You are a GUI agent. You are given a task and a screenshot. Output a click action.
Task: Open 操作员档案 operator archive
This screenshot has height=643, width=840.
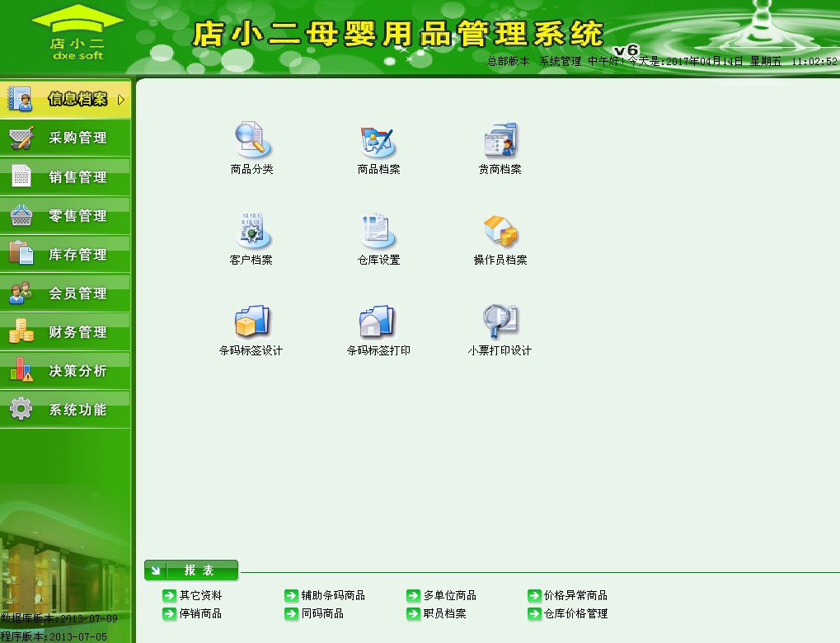pos(500,233)
